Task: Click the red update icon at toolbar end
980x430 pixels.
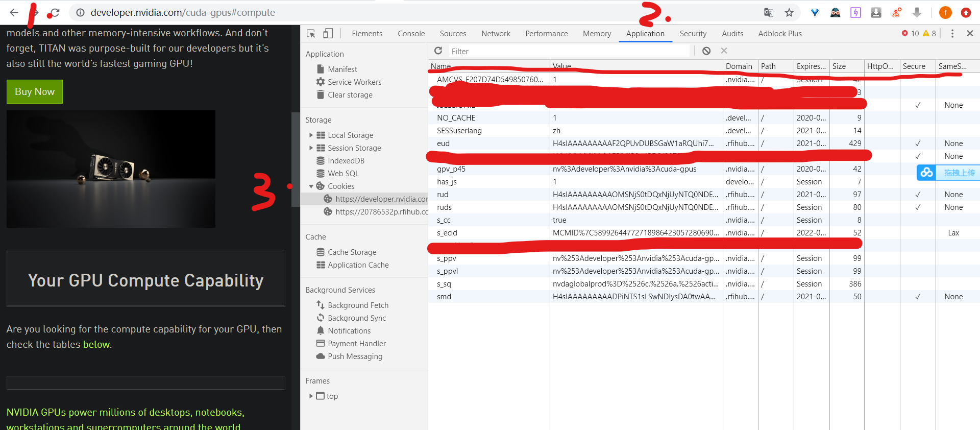Action: tap(966, 13)
